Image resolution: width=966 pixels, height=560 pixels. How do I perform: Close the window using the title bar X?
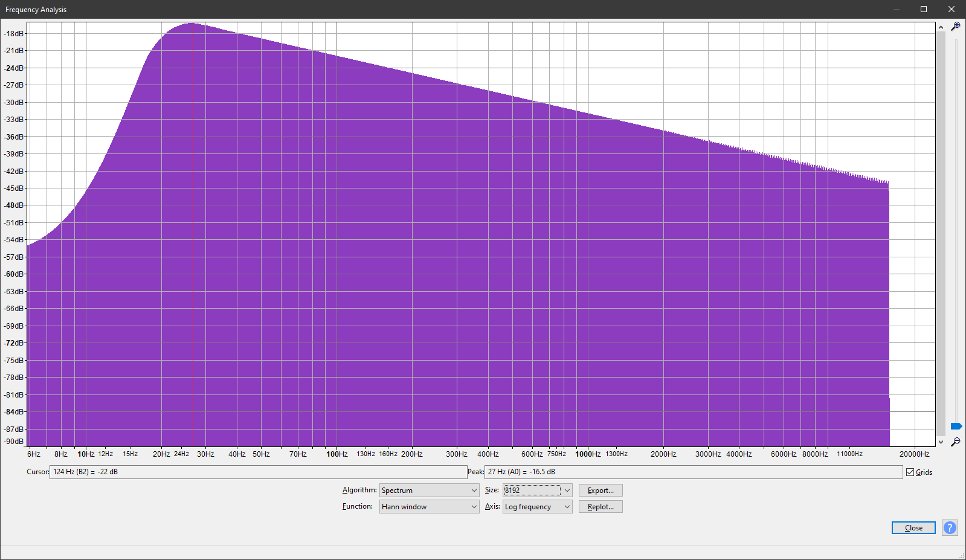pos(951,9)
